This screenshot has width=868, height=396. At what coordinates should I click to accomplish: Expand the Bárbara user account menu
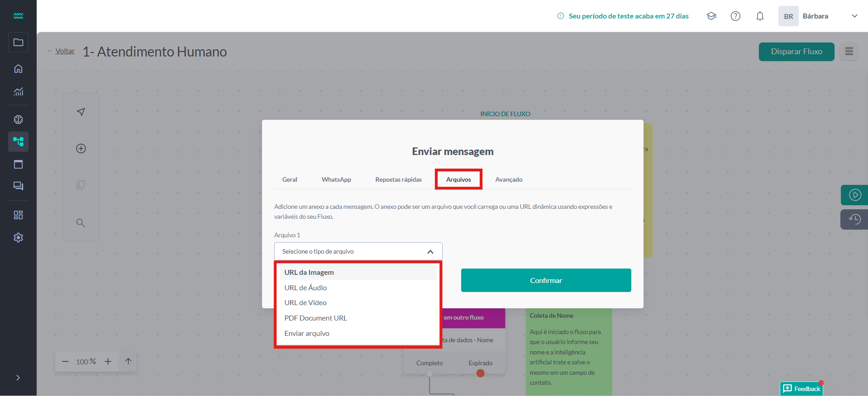click(x=854, y=16)
